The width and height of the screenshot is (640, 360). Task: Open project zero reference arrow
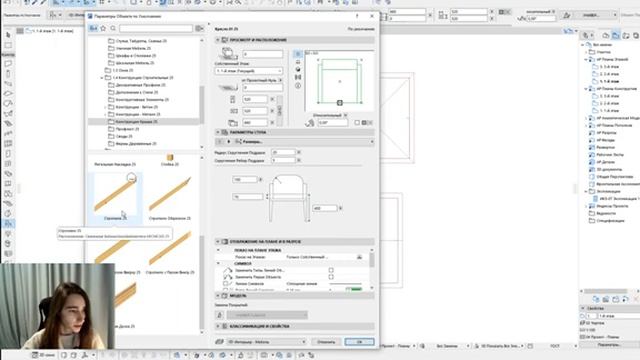point(280,80)
